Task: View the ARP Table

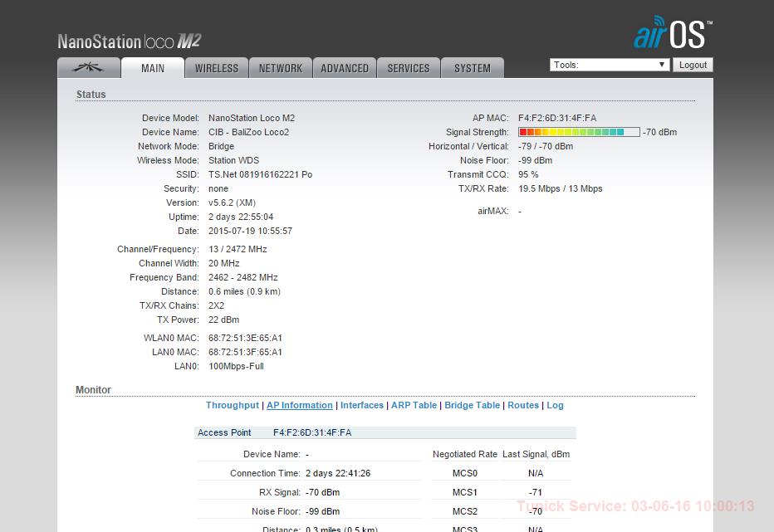Action: pos(414,405)
